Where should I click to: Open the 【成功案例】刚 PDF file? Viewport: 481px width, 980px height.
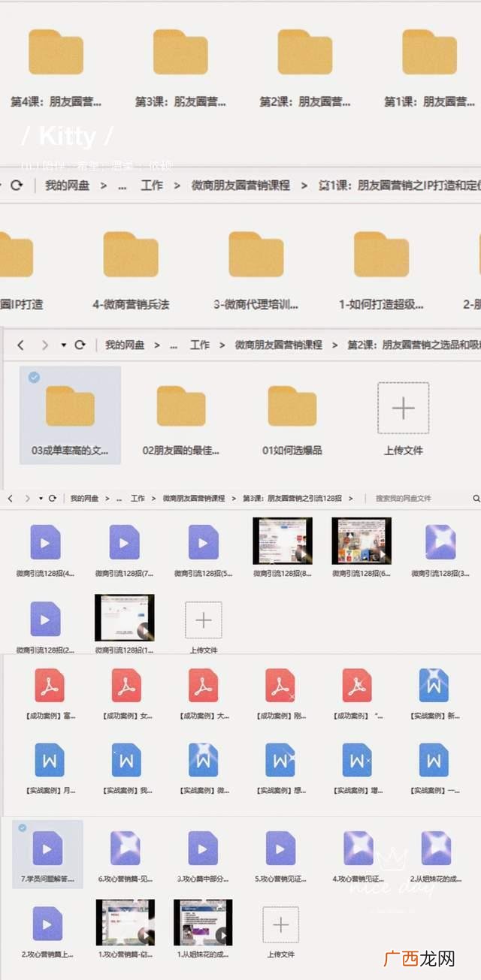coord(280,686)
